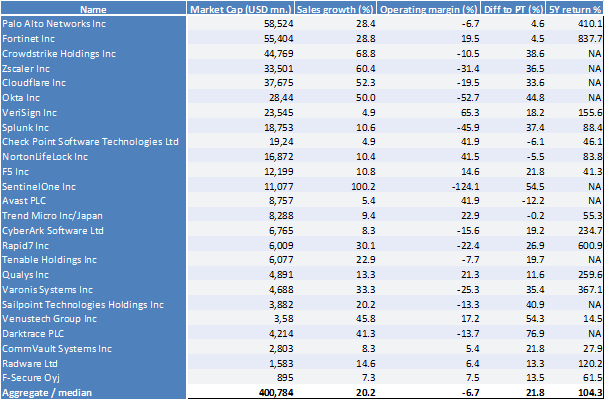Select the Market Cap (USD mn.) header

pyautogui.click(x=240, y=9)
